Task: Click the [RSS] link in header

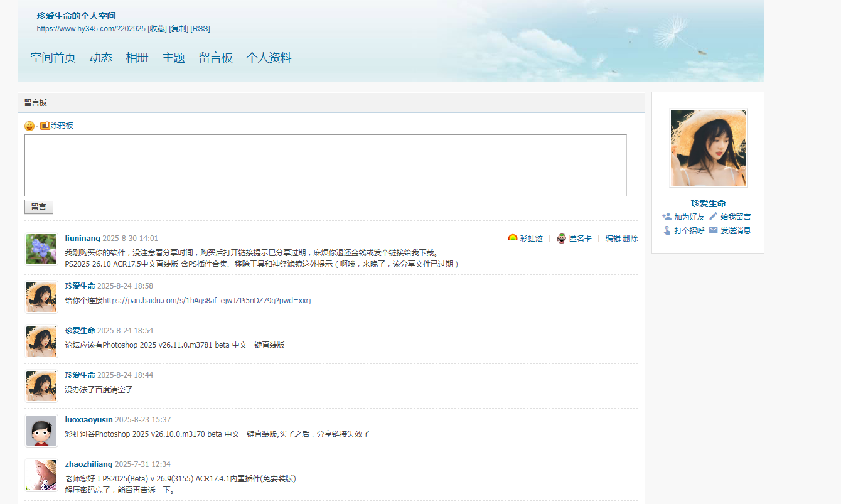Action: [x=200, y=29]
